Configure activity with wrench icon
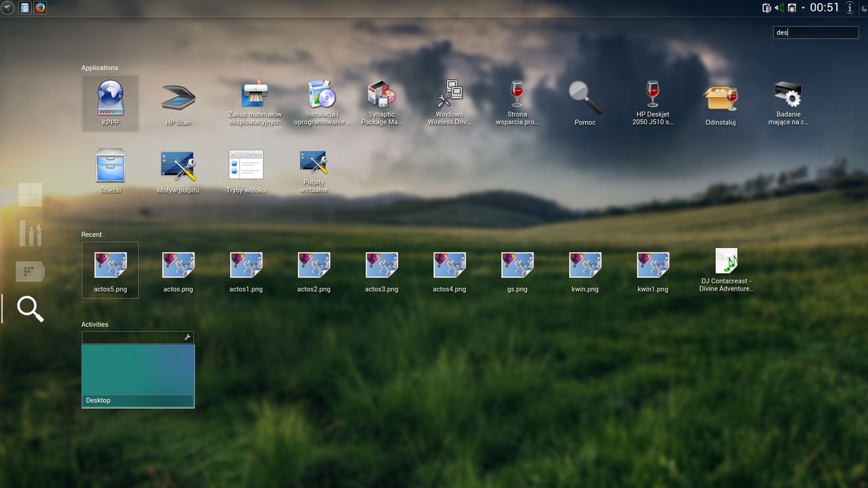868x488 pixels. click(188, 337)
